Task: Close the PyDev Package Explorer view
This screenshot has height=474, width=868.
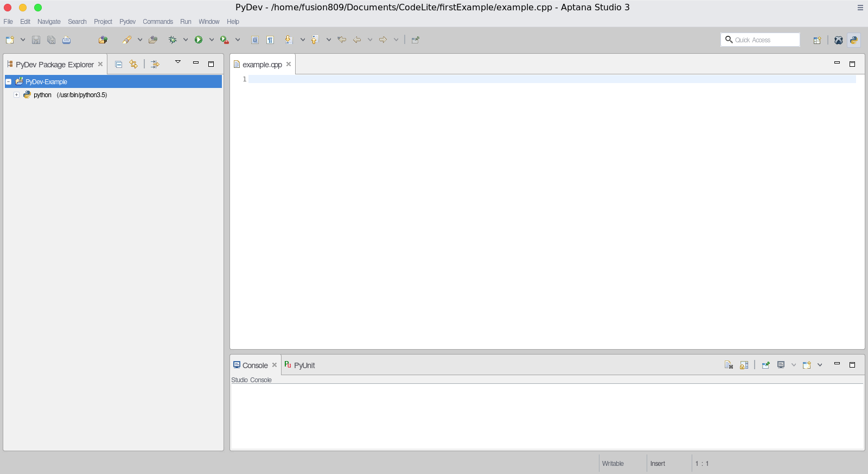Action: click(x=100, y=64)
